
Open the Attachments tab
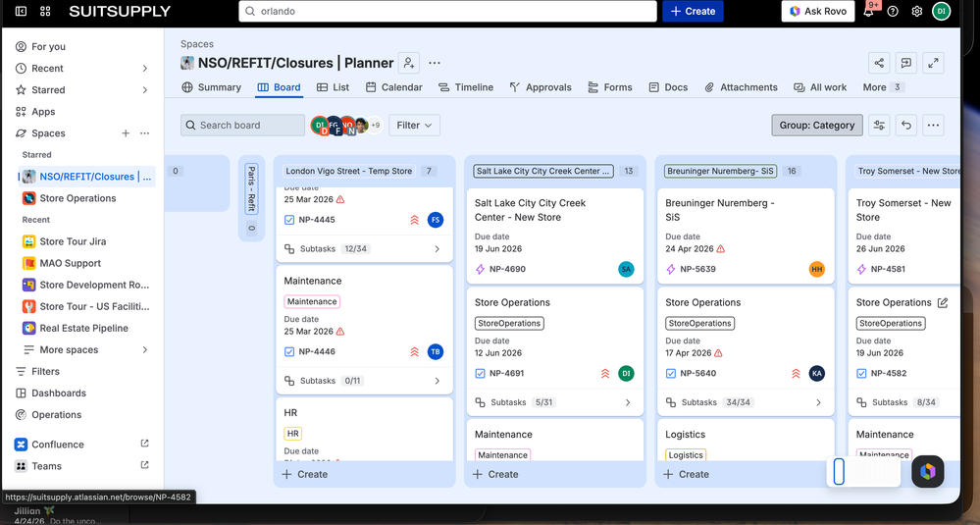(741, 87)
